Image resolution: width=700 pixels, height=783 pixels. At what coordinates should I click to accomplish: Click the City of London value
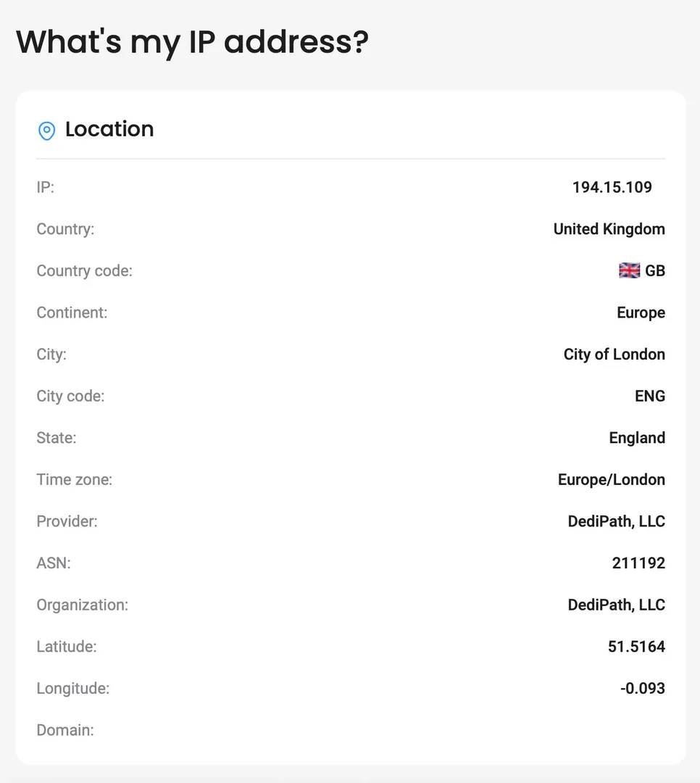614,355
